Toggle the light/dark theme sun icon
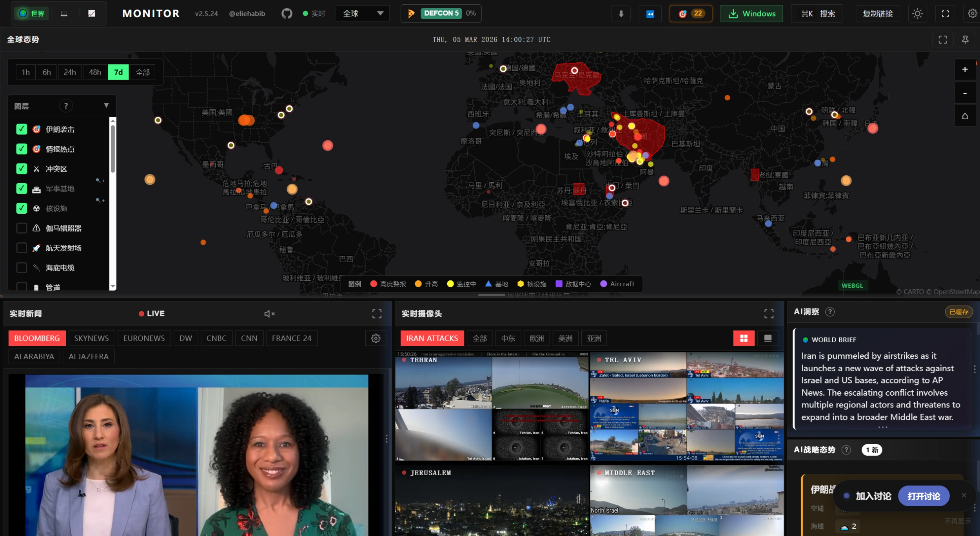The image size is (980, 536). pos(917,14)
